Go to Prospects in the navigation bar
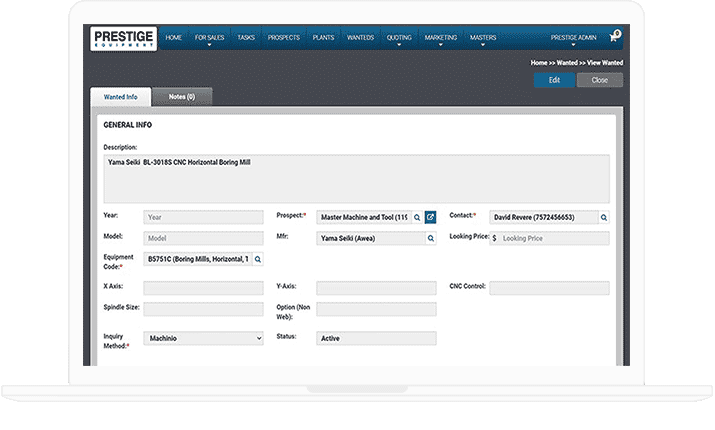715x430 pixels. [282, 37]
